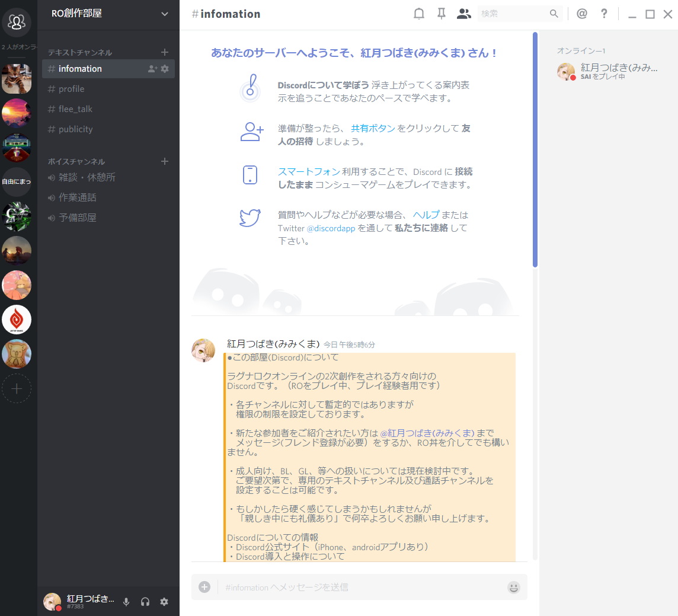Create a new text channel

tap(164, 52)
